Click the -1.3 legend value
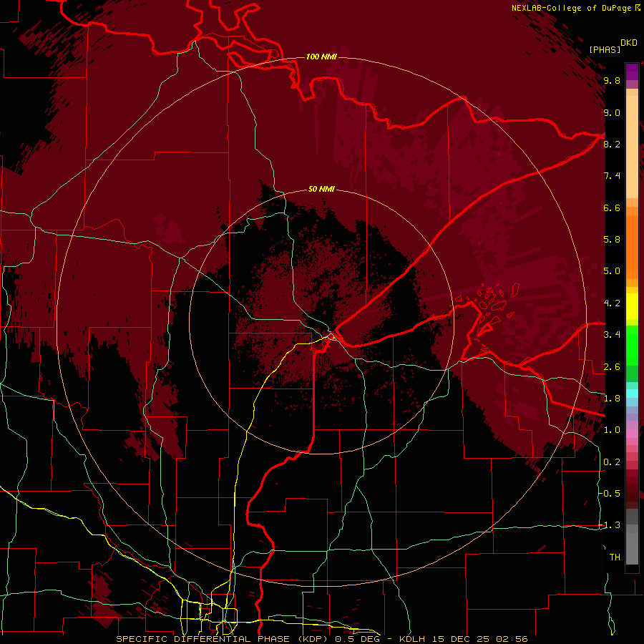This screenshot has height=644, width=644. click(610, 525)
